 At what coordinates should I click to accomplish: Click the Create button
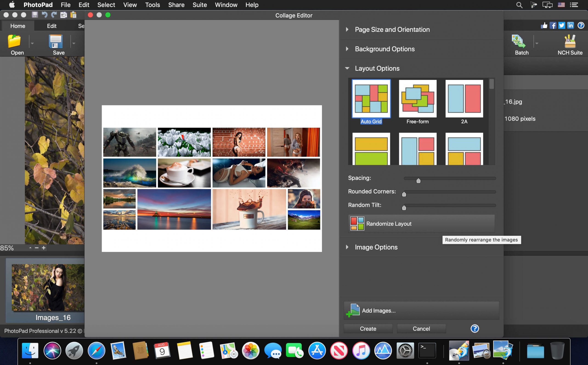(367, 328)
